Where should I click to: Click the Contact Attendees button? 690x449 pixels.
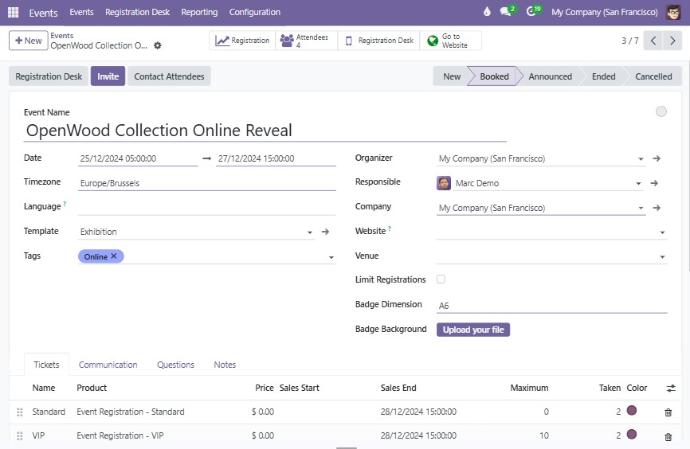pyautogui.click(x=169, y=77)
